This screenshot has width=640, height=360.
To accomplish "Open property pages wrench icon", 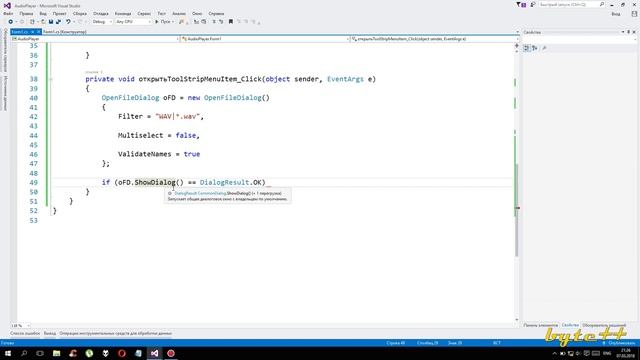I will pos(544,48).
